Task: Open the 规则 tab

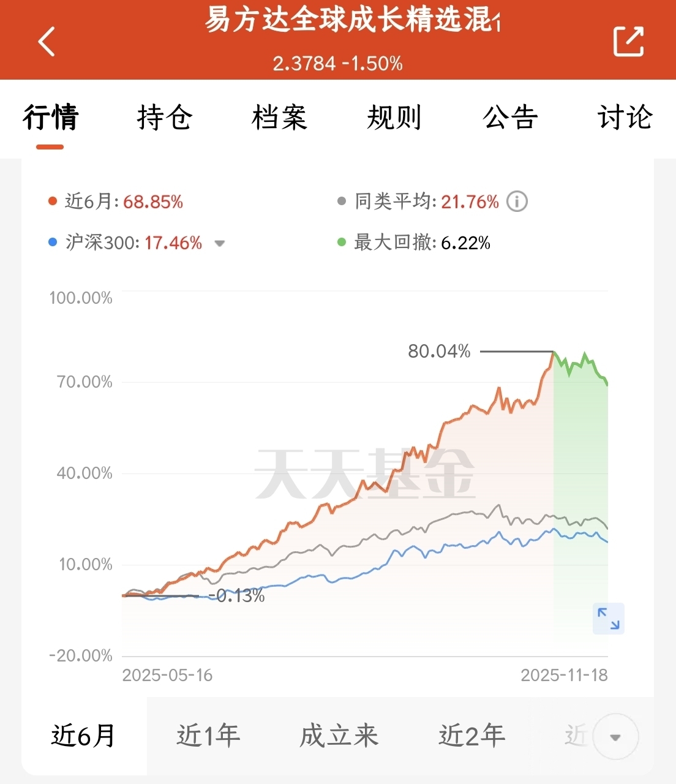Action: click(394, 117)
